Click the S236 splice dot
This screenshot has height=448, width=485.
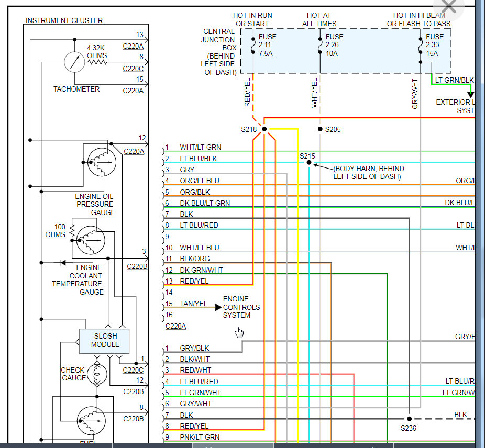(x=409, y=419)
